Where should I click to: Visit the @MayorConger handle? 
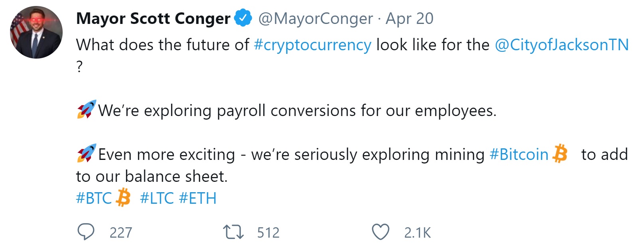click(x=316, y=19)
